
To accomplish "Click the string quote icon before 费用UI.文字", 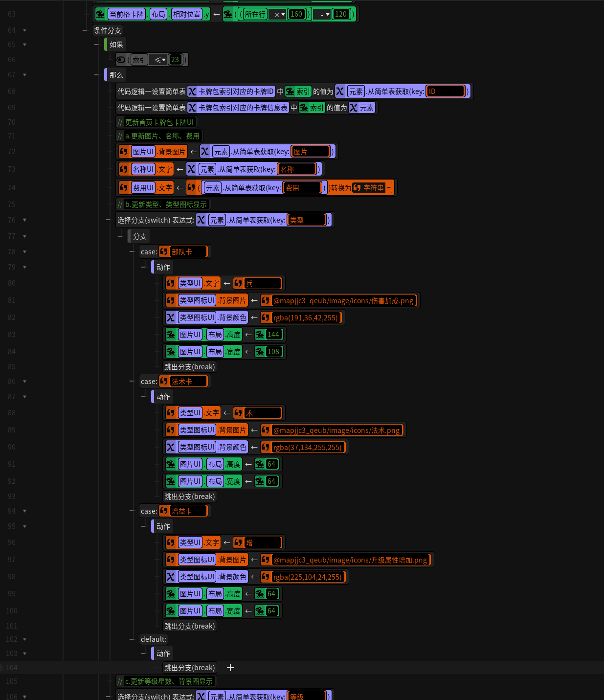I will click(124, 188).
